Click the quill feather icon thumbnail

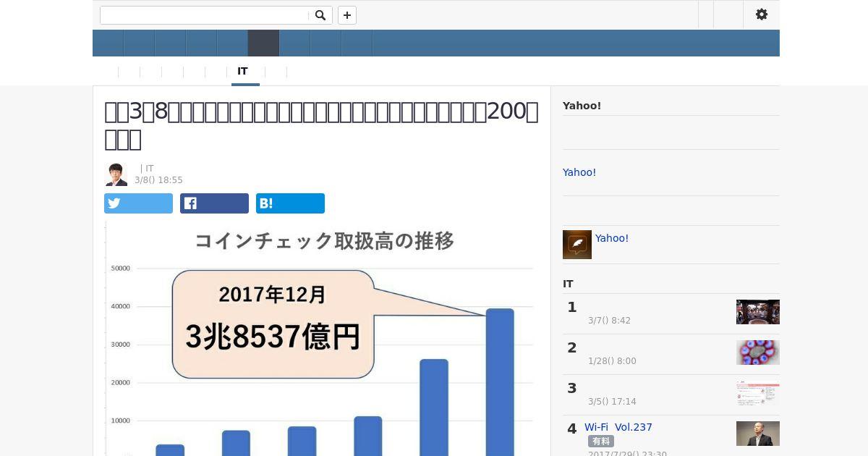point(577,245)
